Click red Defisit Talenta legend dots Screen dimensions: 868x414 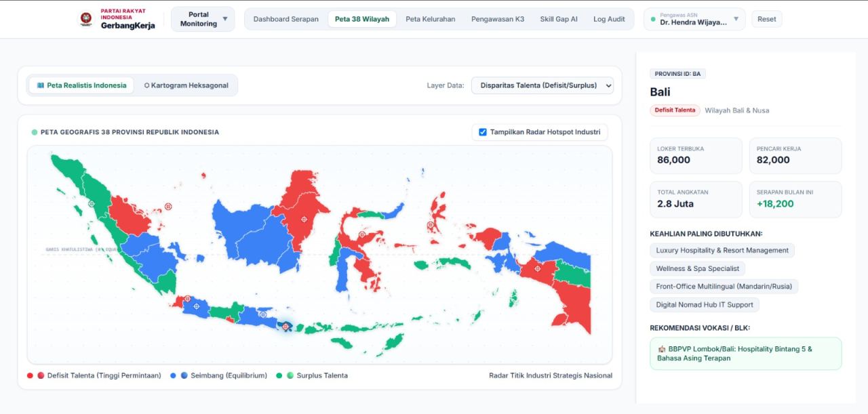coord(35,375)
